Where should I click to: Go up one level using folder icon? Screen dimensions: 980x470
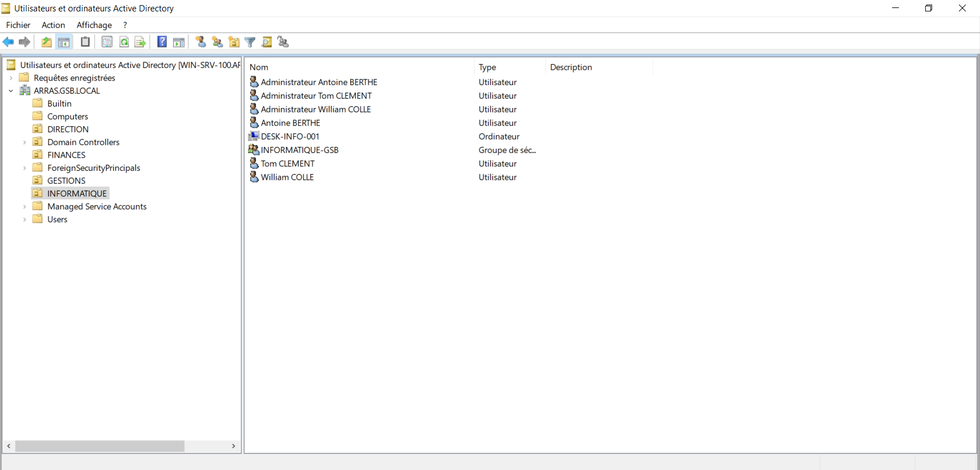(46, 42)
